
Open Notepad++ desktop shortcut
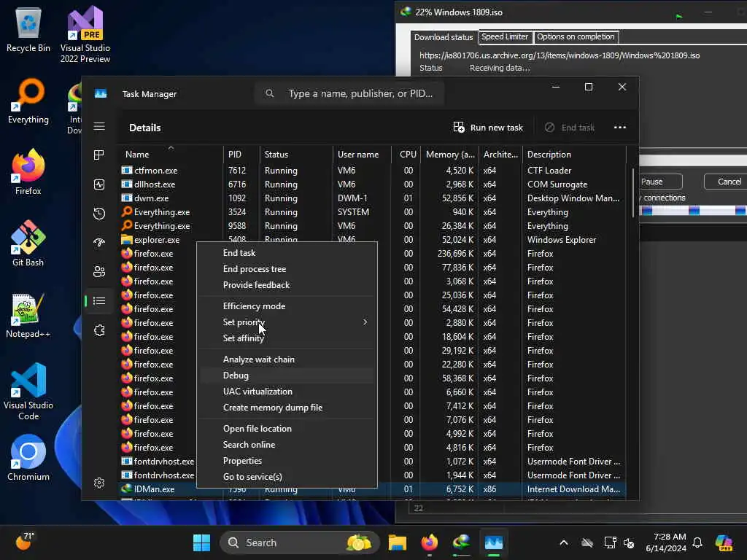tap(28, 315)
